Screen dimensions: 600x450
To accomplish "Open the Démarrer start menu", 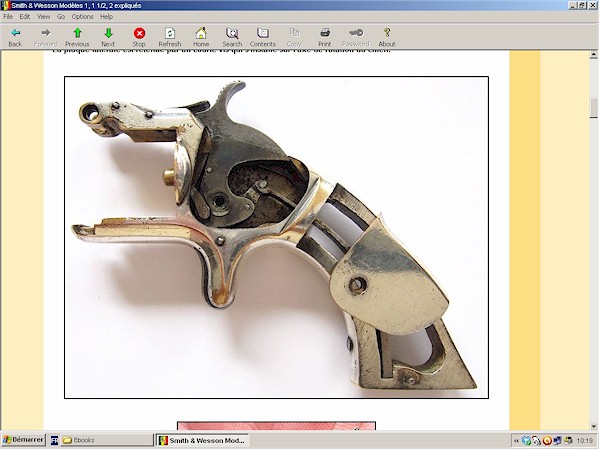I will tap(23, 440).
